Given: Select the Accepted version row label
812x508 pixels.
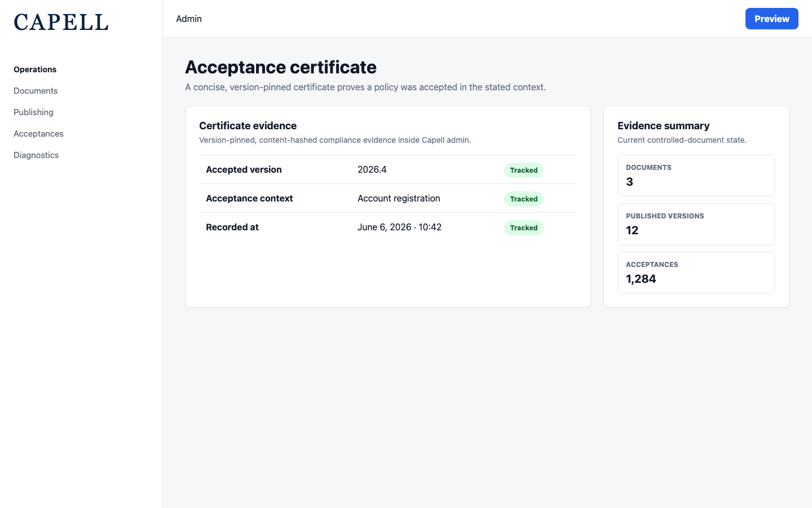Looking at the screenshot, I should pos(244,169).
